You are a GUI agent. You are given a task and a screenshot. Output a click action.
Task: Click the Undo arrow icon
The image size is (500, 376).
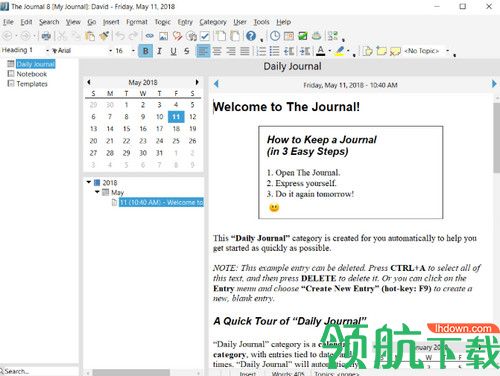click(x=120, y=36)
